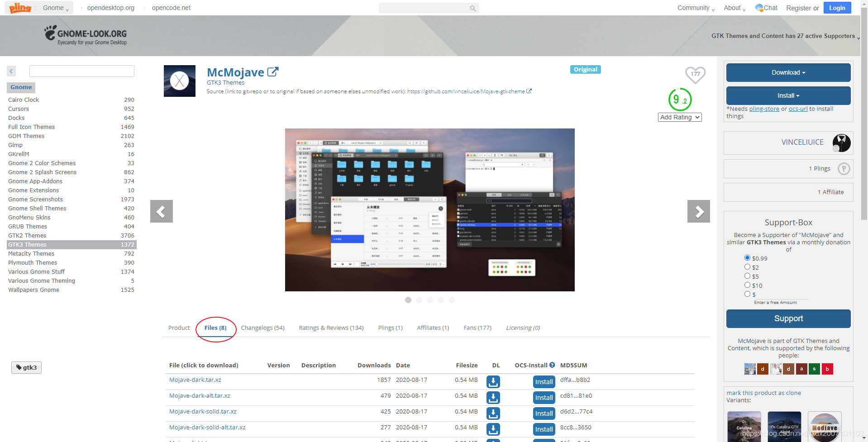This screenshot has width=868, height=442.
Task: Open the Mojave-dark-alt.tar.xz file link
Action: [x=200, y=396]
